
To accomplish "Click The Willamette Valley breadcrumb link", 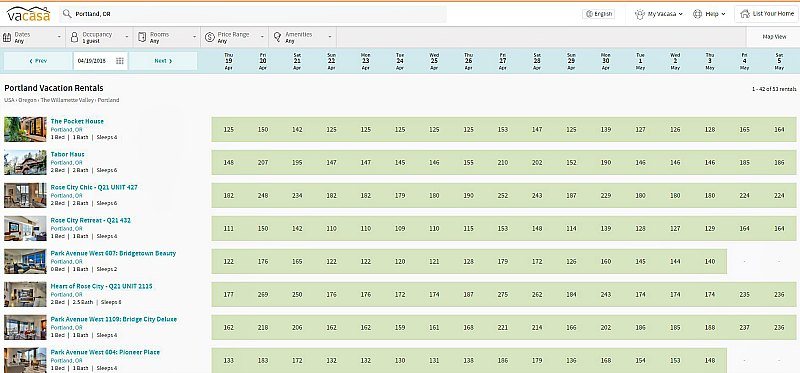I will tap(66, 100).
